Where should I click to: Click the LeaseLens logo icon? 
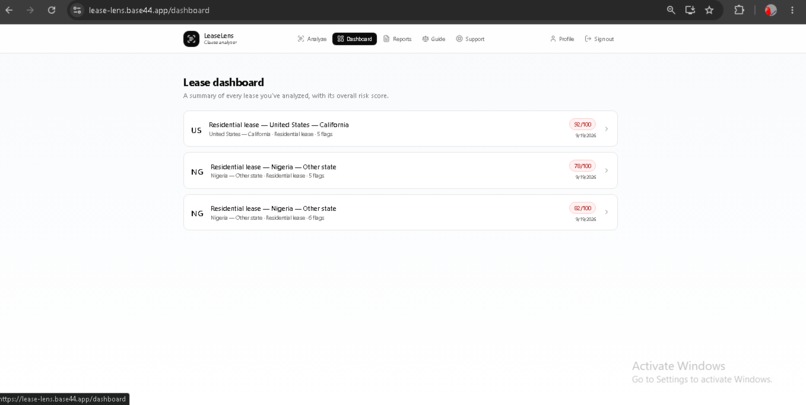coord(191,39)
